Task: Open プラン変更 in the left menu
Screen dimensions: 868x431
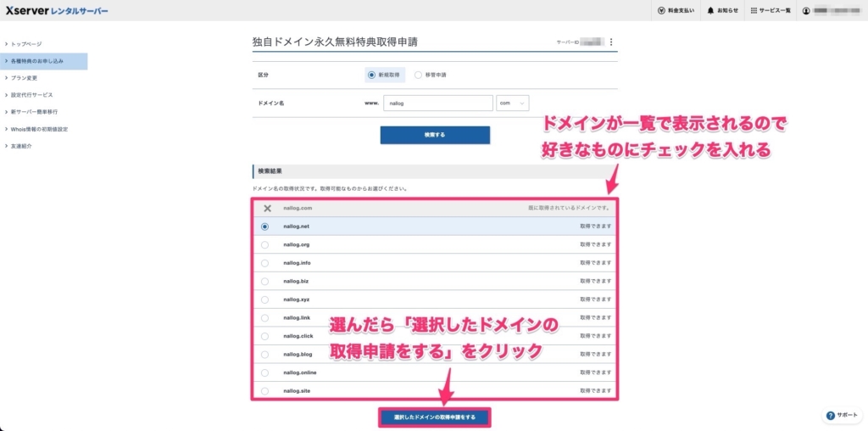Action: pyautogui.click(x=26, y=78)
